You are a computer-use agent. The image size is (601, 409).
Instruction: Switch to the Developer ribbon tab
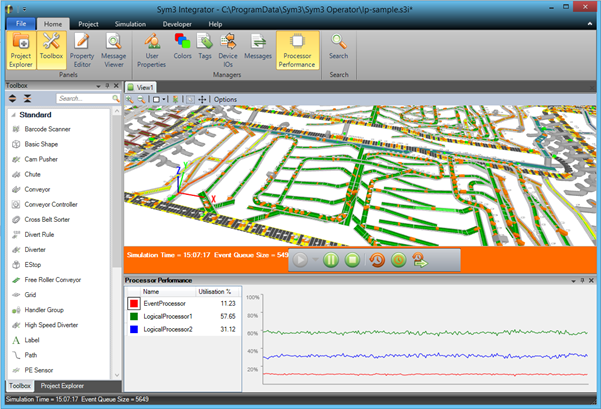[177, 24]
